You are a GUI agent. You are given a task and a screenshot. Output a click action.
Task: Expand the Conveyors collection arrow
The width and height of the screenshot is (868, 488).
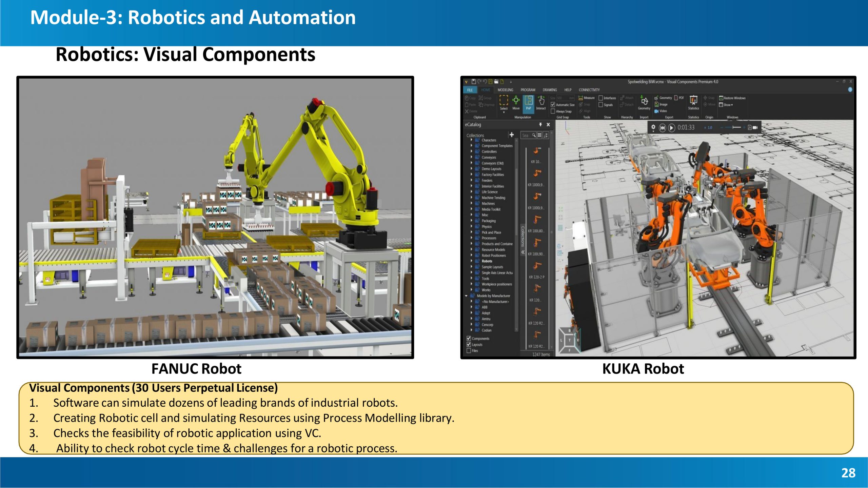tap(471, 157)
